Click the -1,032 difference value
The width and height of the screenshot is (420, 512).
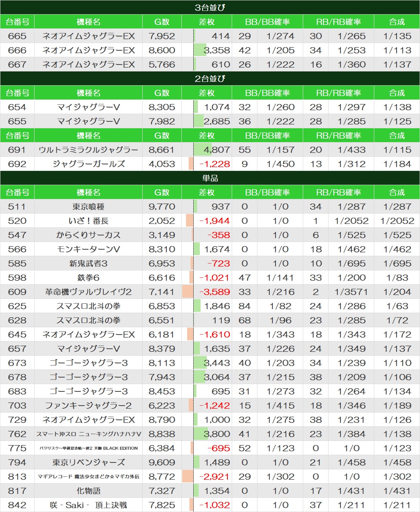(214, 505)
